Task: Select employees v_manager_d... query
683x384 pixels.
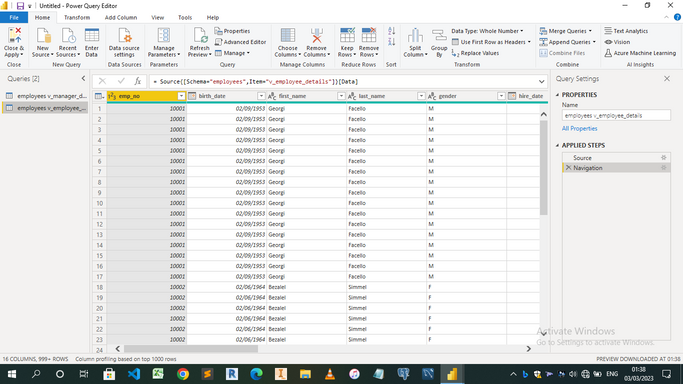Action: pos(46,96)
